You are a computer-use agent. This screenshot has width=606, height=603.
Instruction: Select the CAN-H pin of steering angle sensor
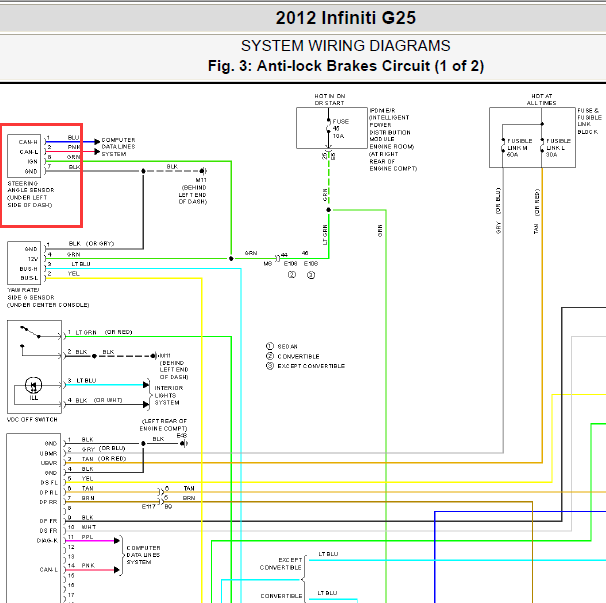(x=28, y=142)
